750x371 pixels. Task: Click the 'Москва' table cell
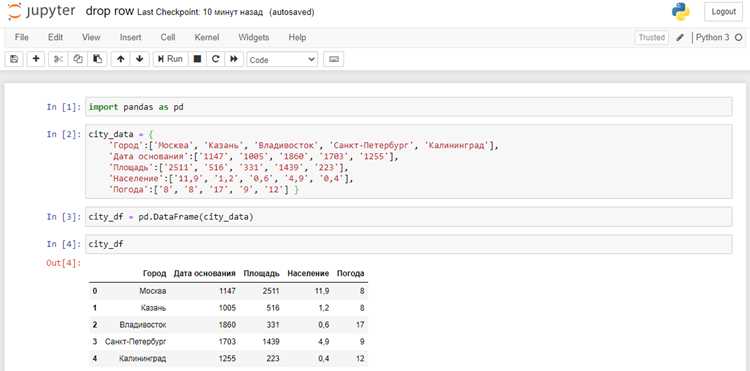[153, 291]
